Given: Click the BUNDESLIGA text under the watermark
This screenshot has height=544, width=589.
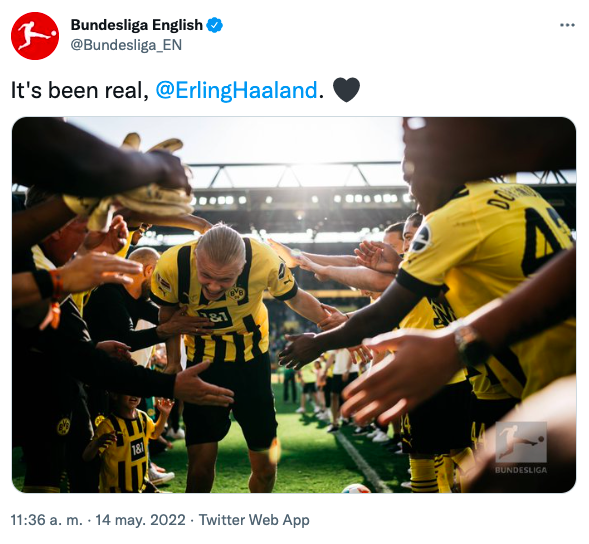Looking at the screenshot, I should (x=521, y=470).
